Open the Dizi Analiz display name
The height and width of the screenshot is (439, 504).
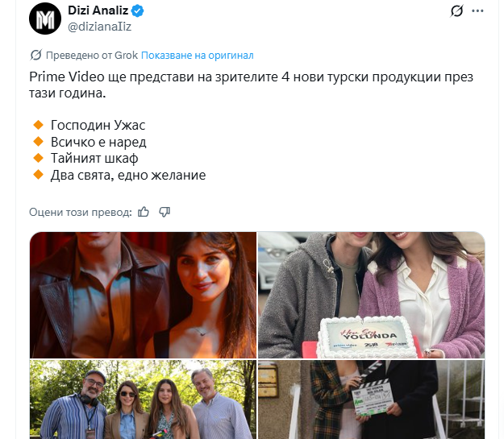tap(98, 10)
